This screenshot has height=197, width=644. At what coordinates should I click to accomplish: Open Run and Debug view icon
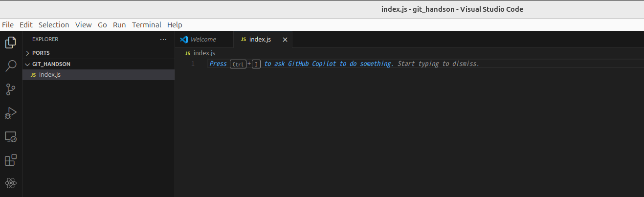[11, 113]
